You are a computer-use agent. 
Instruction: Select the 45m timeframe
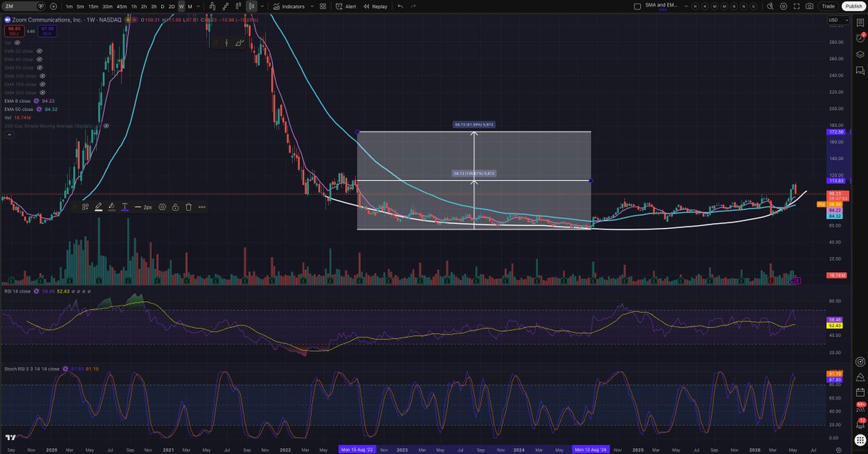click(122, 7)
